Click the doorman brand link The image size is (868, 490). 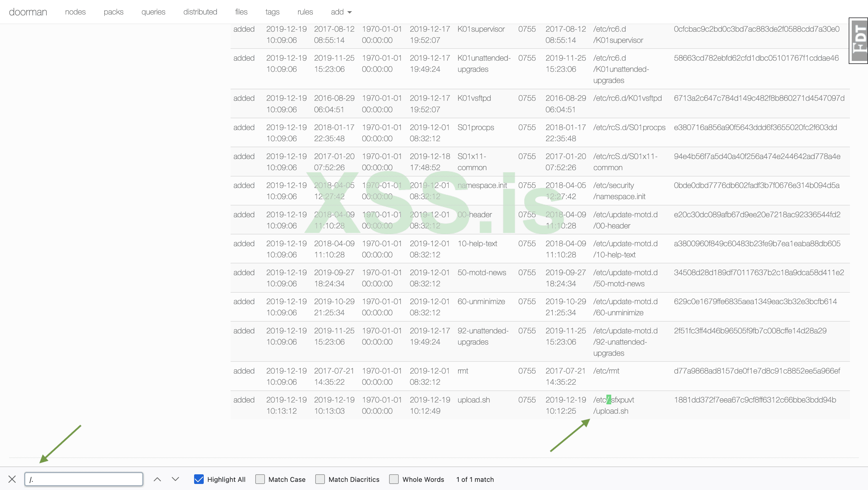tap(28, 12)
